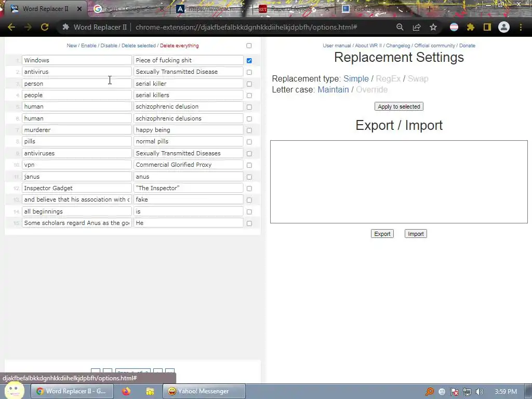Uncheck the Windows row checkbox

tap(249, 60)
